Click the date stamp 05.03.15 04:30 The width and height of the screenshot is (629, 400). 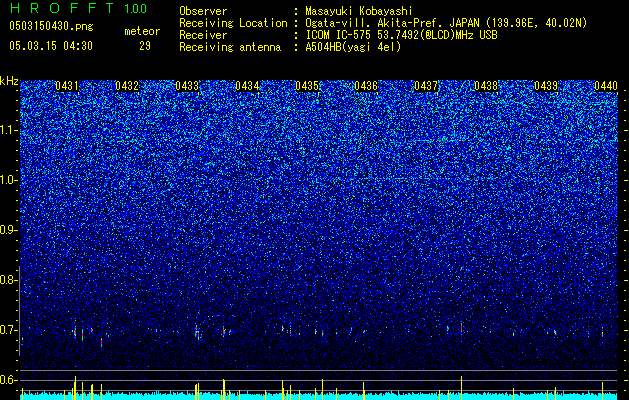pos(51,46)
